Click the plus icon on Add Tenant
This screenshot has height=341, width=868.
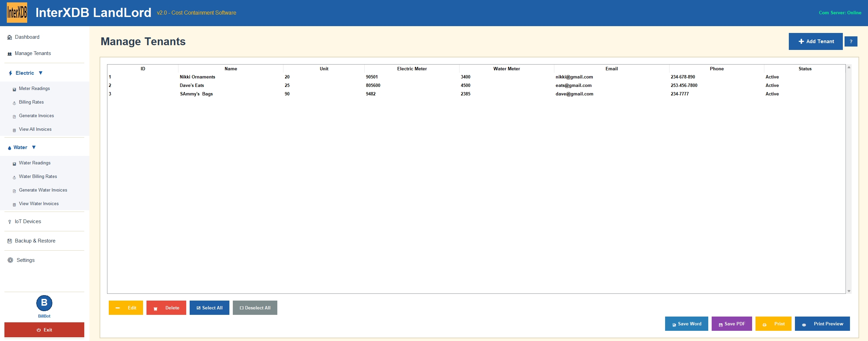coord(801,41)
